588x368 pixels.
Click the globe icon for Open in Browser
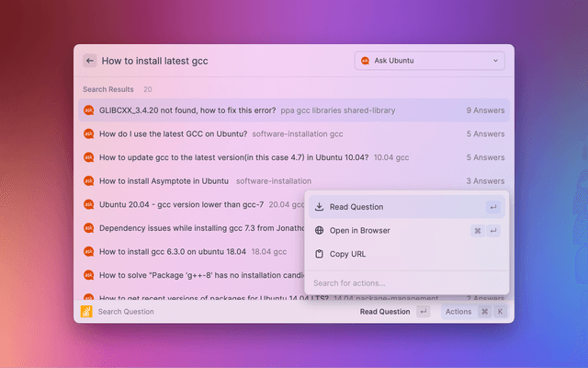(x=319, y=230)
